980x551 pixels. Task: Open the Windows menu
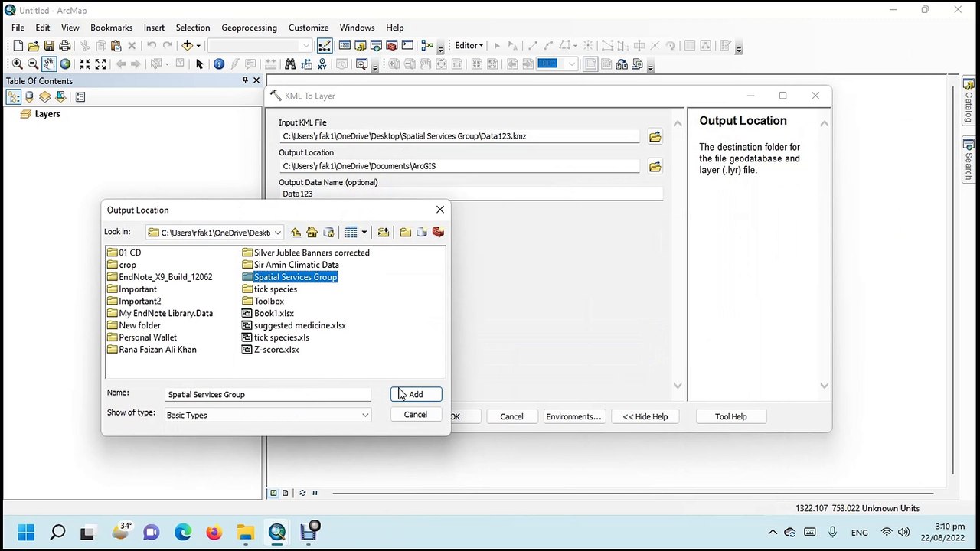pyautogui.click(x=358, y=28)
